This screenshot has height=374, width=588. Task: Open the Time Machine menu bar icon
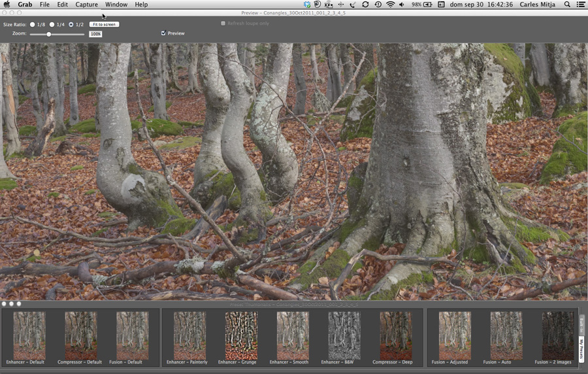coord(378,5)
